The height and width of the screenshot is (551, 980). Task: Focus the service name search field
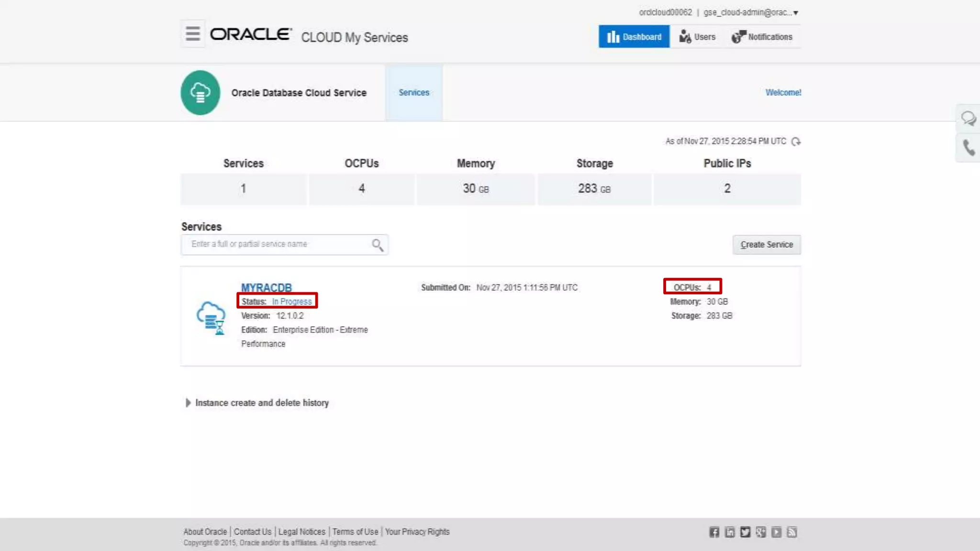284,244
